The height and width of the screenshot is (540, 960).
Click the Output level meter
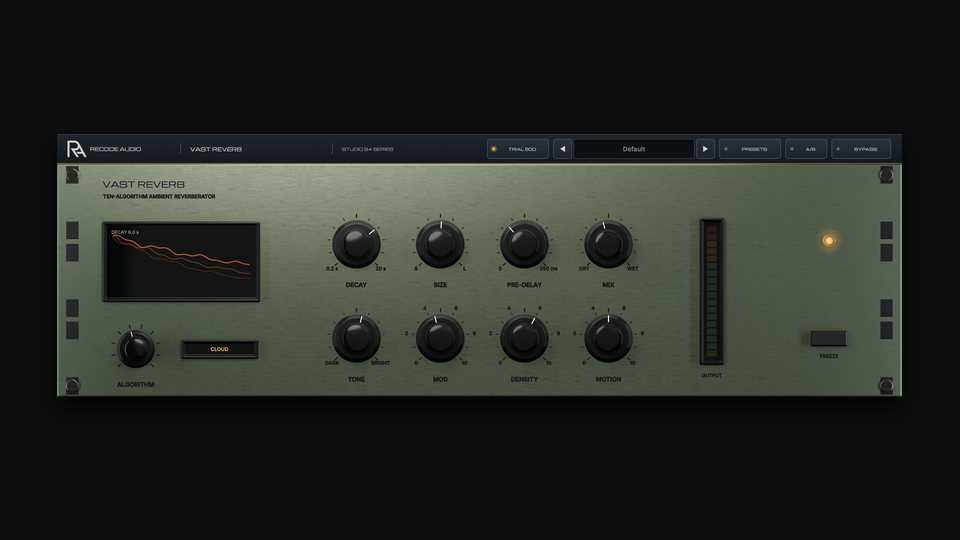coord(711,291)
